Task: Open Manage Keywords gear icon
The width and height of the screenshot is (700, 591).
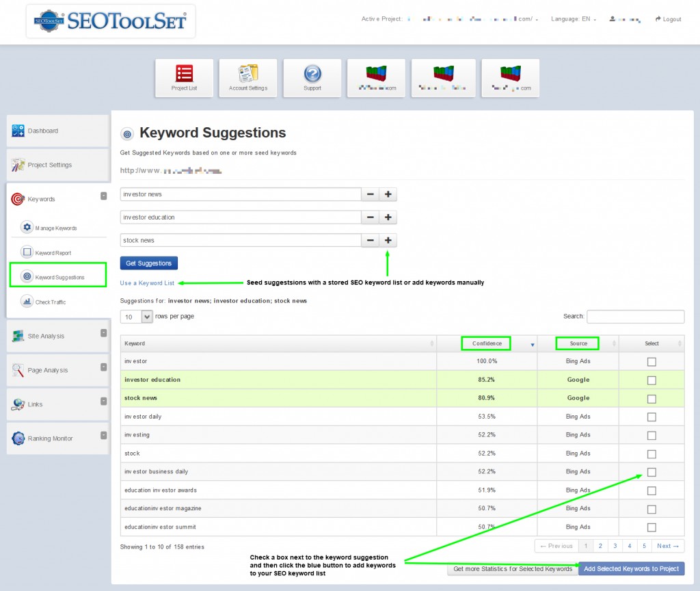Action: tap(27, 227)
